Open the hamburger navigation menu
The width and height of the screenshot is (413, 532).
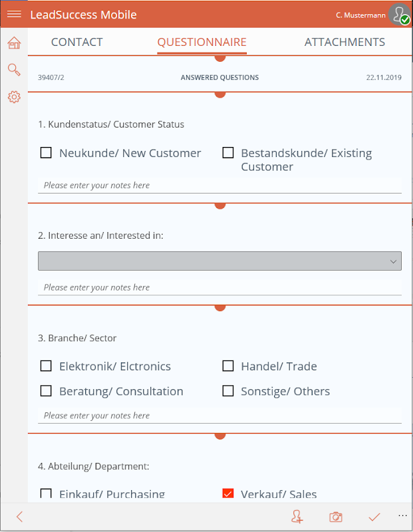[14, 14]
